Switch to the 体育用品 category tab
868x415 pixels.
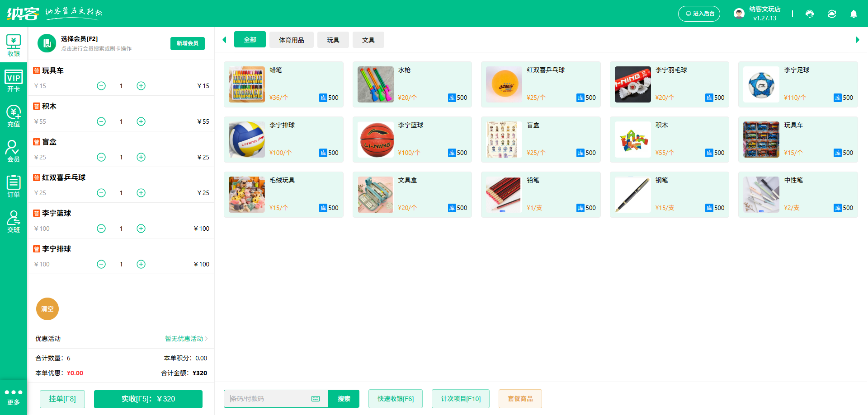point(292,40)
